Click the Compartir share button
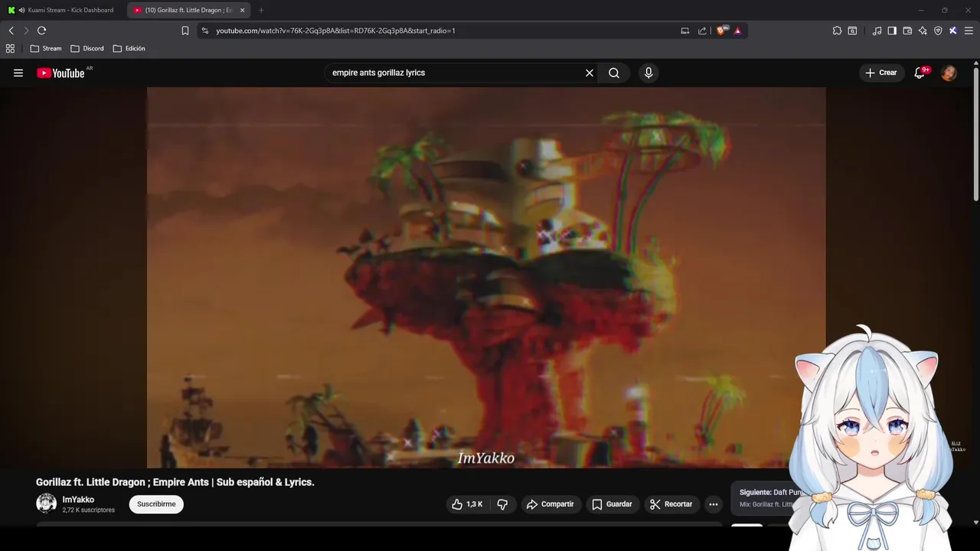 pos(550,504)
